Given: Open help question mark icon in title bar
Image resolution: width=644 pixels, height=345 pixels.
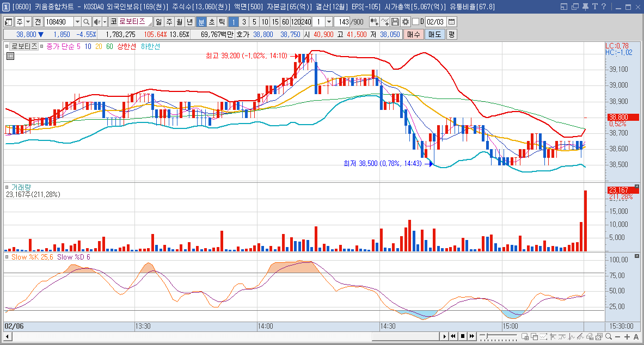Looking at the screenshot, I should 603,6.
